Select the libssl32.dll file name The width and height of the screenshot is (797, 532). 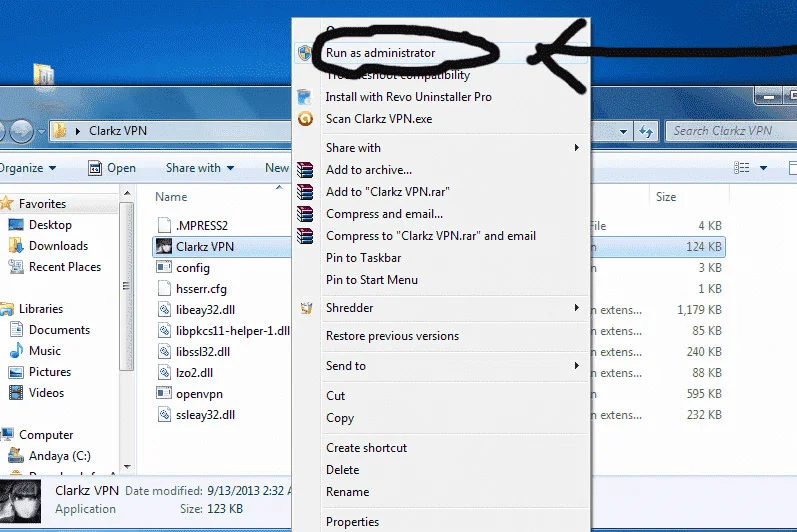pos(203,352)
